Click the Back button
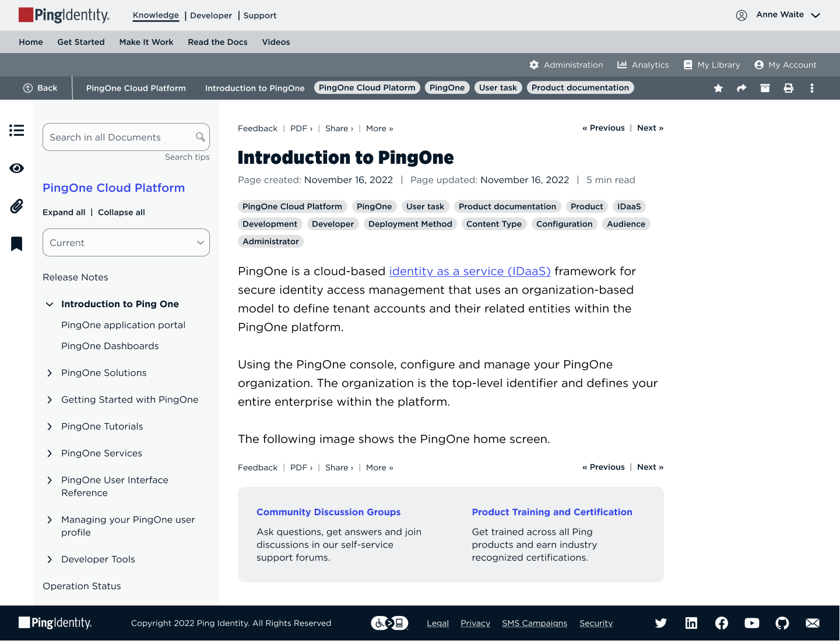The image size is (840, 641). pos(40,88)
